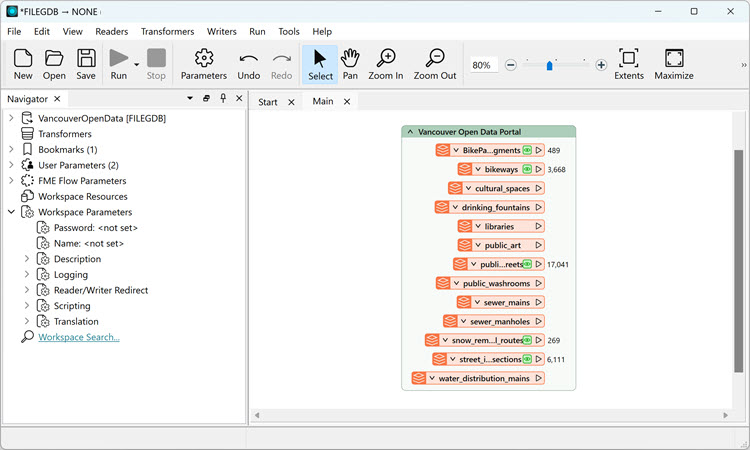
Task: Open the Tools menu
Action: [289, 32]
